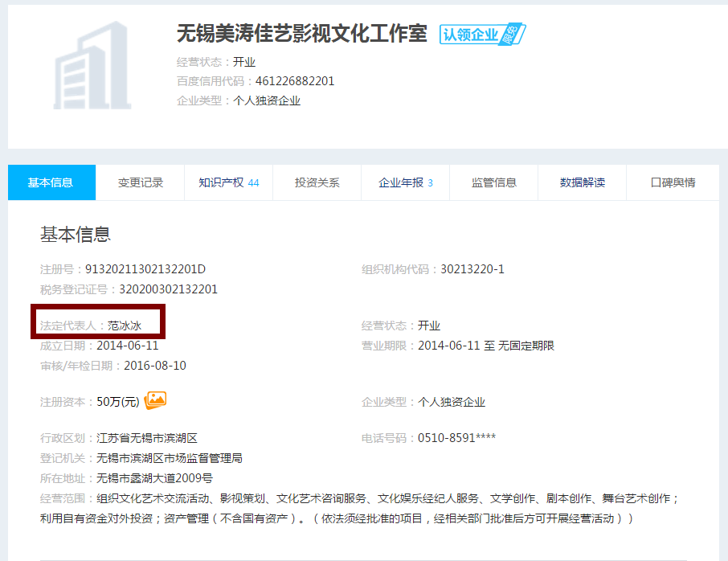Click the orange image icon beside 50万(元)
Screen dimensions: 728x561
156,400
